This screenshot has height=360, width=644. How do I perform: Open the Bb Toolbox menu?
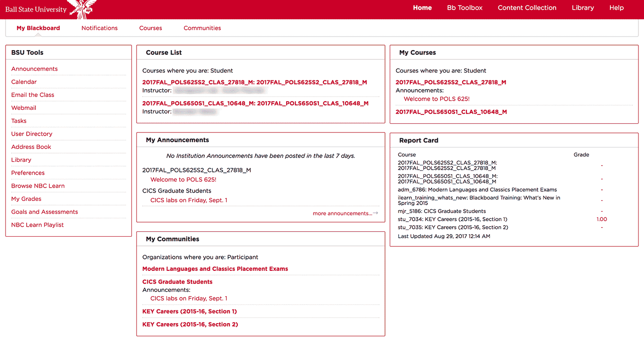465,8
